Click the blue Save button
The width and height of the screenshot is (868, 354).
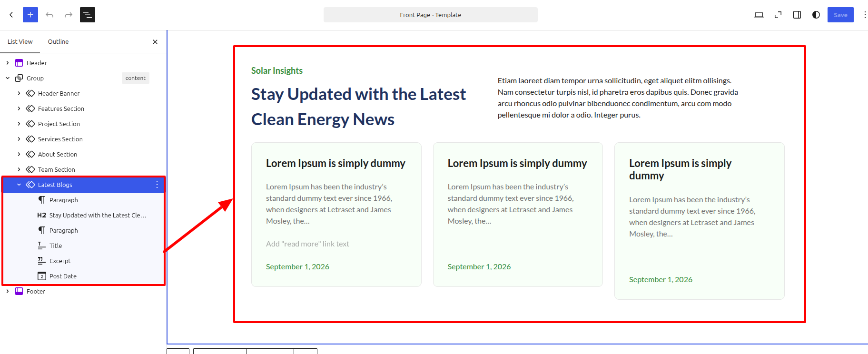840,15
